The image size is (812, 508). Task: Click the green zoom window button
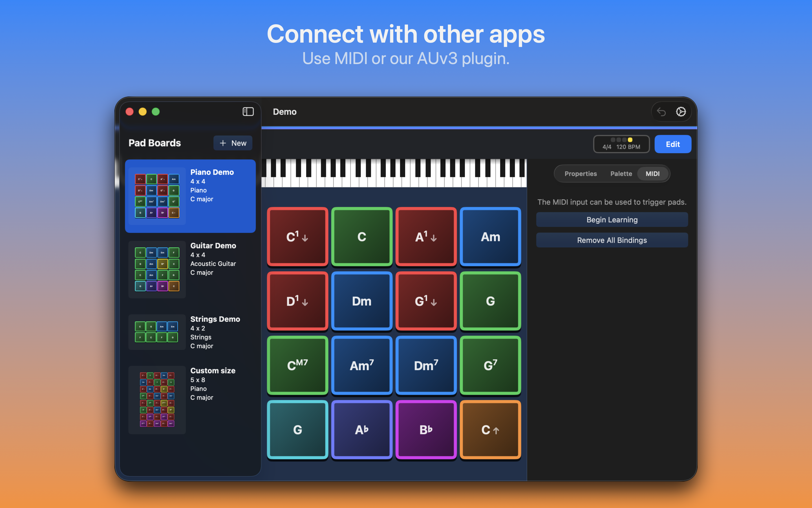[156, 111]
